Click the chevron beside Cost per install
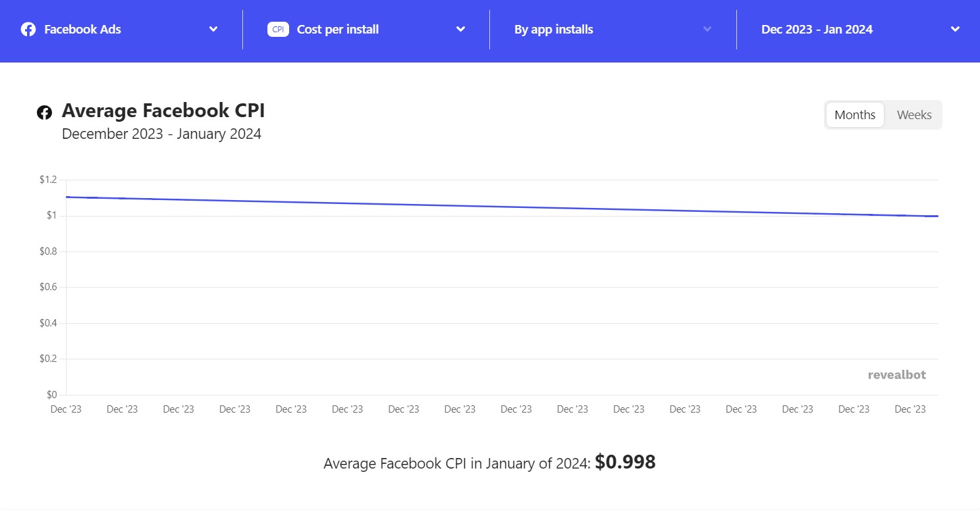The image size is (980, 510). [460, 29]
